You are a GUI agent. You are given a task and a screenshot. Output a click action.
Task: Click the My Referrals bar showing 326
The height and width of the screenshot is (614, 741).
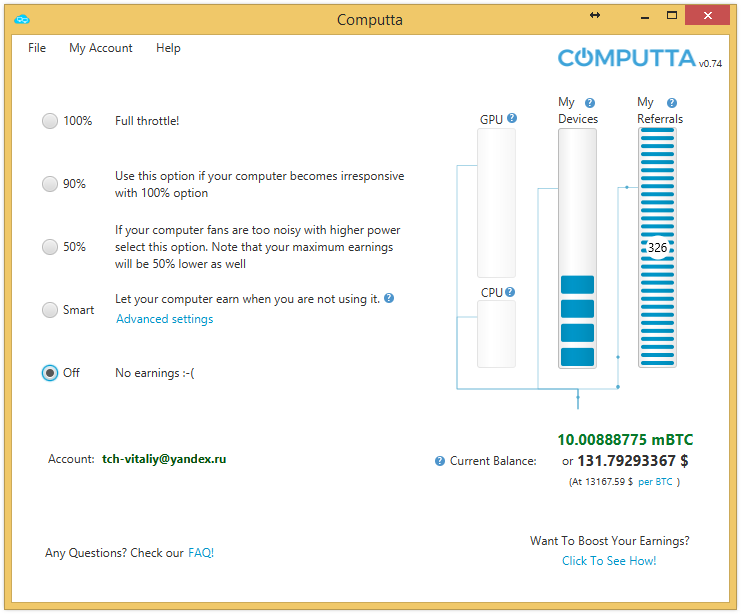[657, 248]
